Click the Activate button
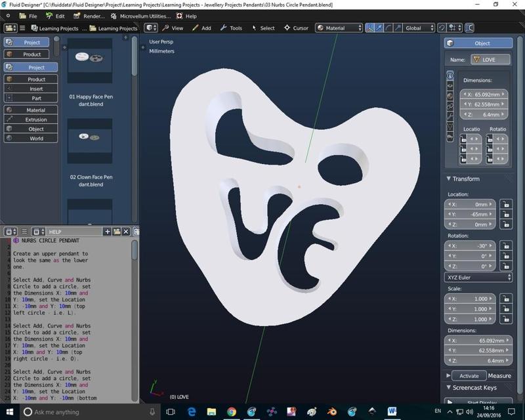 point(469,376)
